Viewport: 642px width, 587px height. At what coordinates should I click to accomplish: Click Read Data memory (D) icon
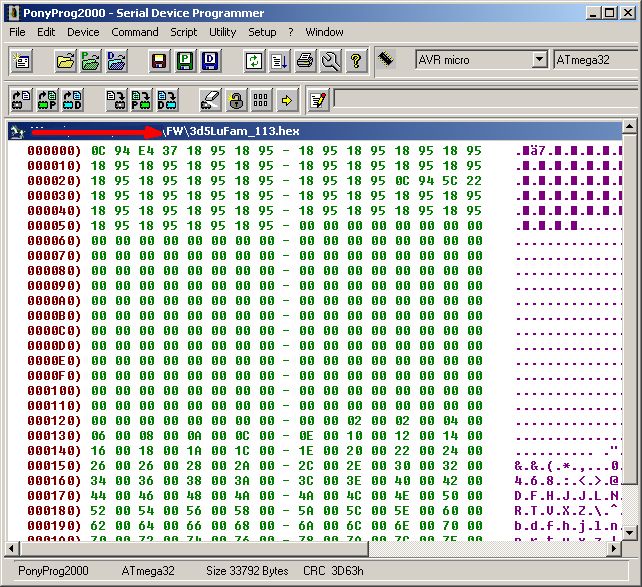click(x=73, y=100)
